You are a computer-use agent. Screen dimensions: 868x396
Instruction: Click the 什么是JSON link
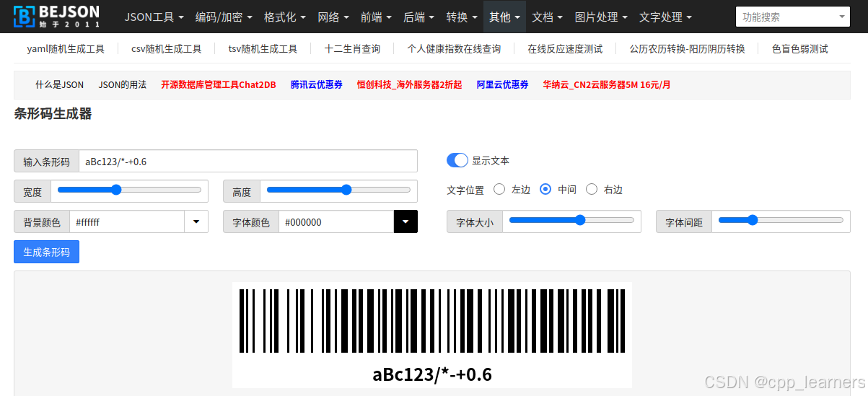coord(59,84)
